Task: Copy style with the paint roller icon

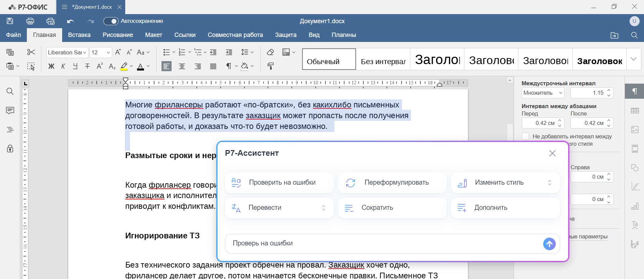Action: point(270,66)
